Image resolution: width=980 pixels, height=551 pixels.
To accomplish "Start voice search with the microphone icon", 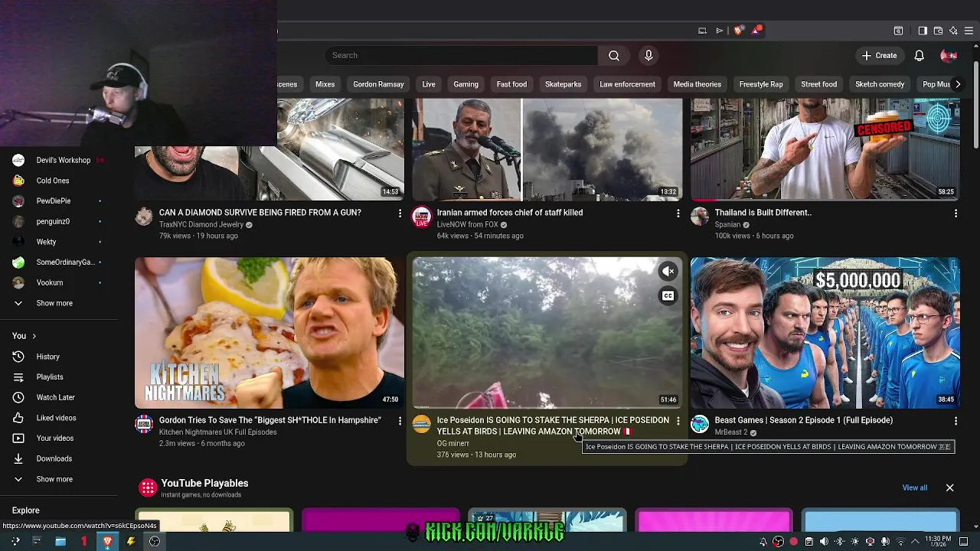I will pos(648,55).
